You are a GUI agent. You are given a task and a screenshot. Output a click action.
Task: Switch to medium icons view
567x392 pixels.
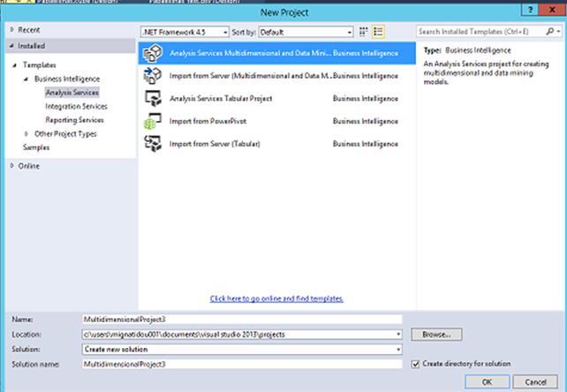pyautogui.click(x=363, y=32)
